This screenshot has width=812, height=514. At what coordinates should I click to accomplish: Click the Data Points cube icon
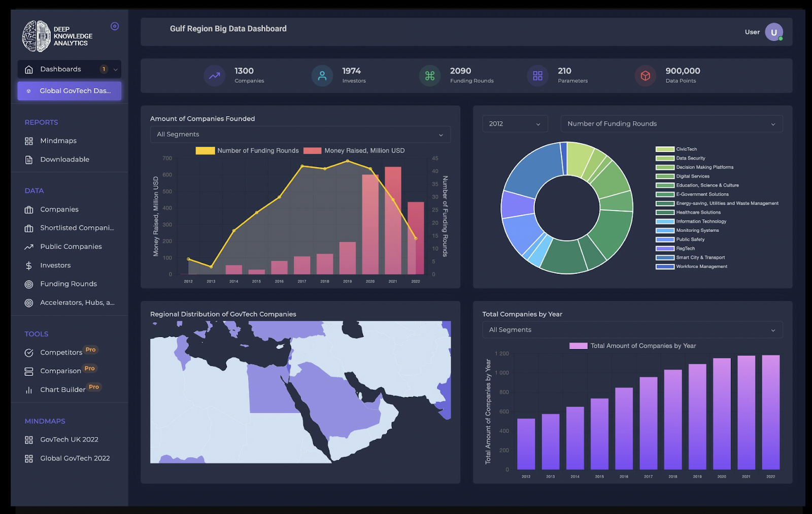(x=646, y=76)
